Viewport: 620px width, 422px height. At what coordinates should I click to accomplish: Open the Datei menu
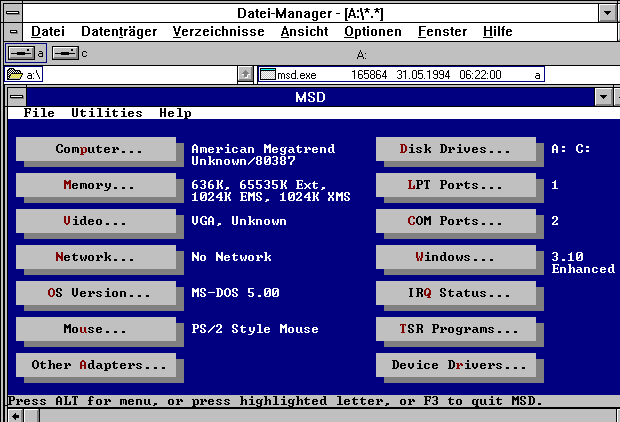tap(48, 32)
